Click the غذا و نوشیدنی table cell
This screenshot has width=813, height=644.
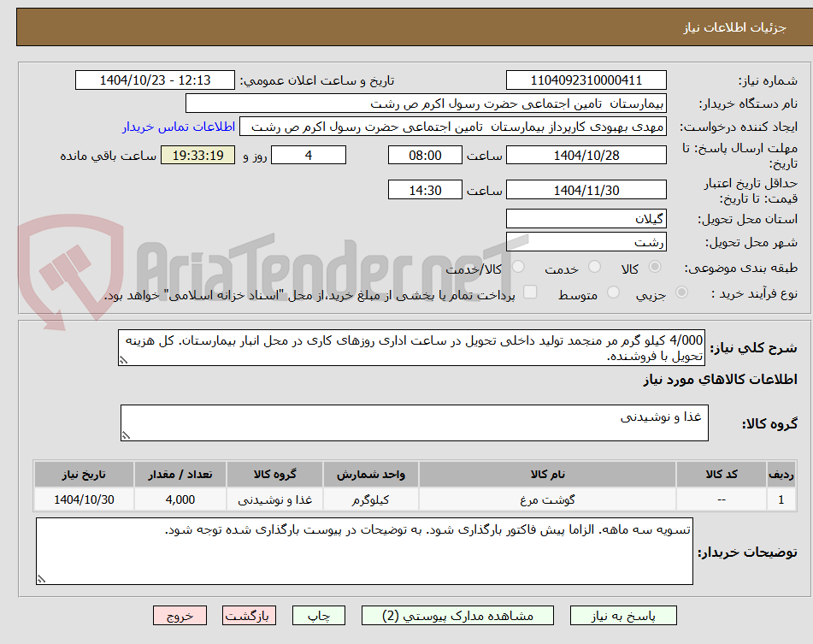[274, 499]
